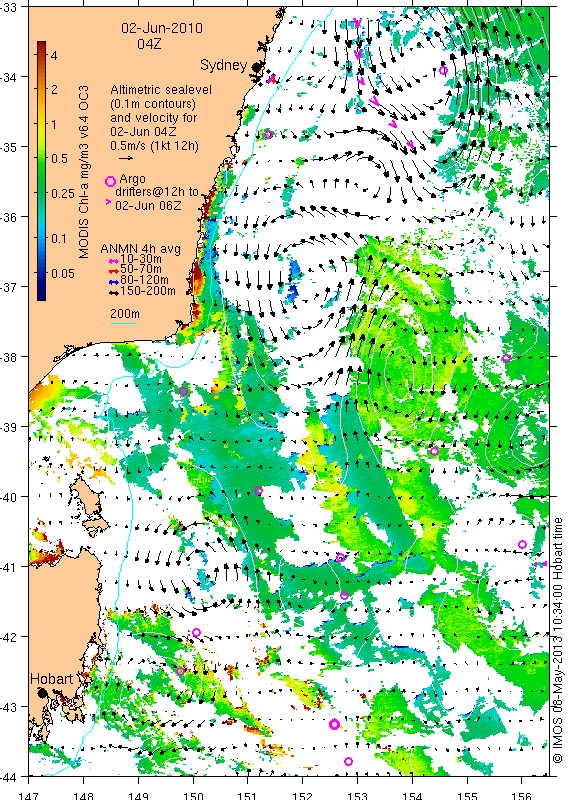Click the red 50-70m legend arrow

115,271
